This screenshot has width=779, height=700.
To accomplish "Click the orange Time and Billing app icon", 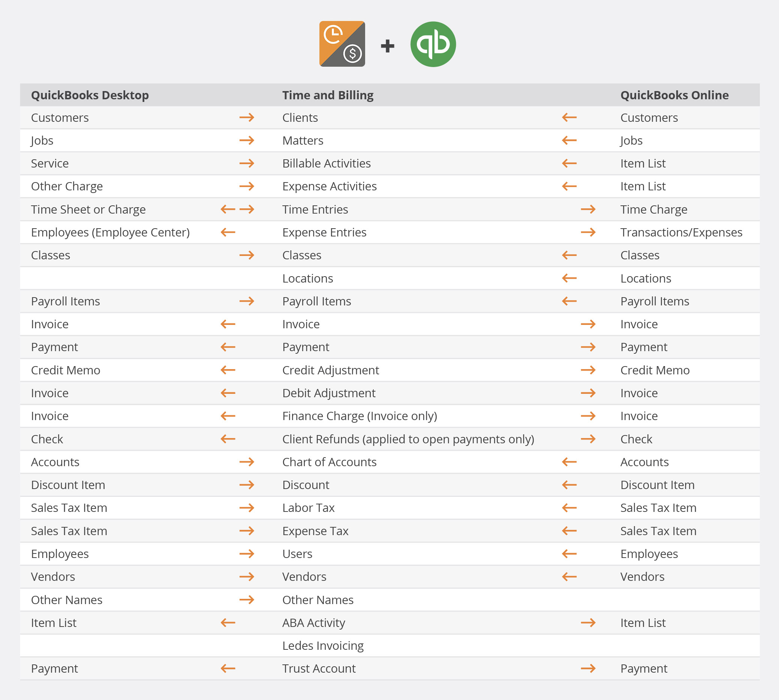I will tap(342, 44).
